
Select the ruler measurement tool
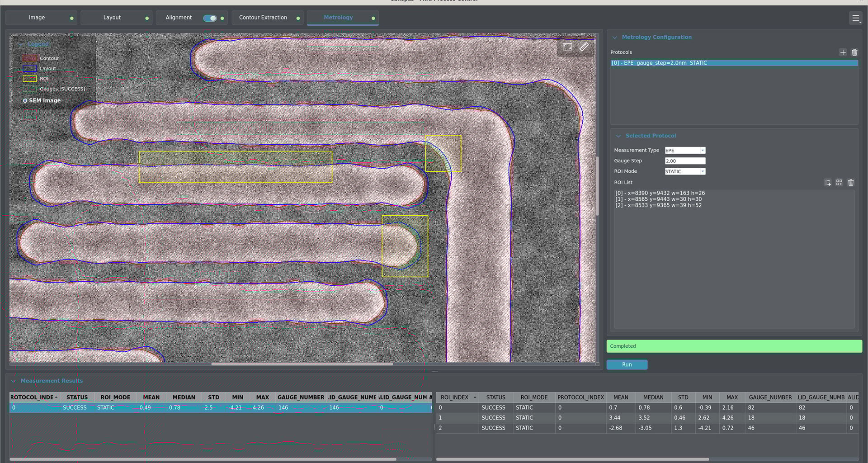pyautogui.click(x=584, y=47)
